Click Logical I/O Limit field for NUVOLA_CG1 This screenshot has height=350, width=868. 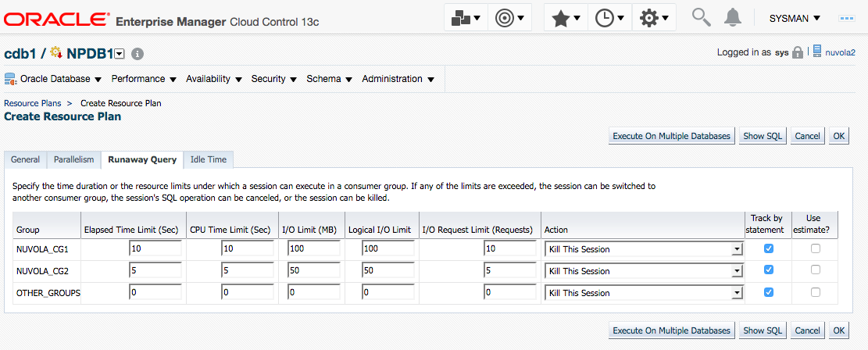pyautogui.click(x=388, y=249)
